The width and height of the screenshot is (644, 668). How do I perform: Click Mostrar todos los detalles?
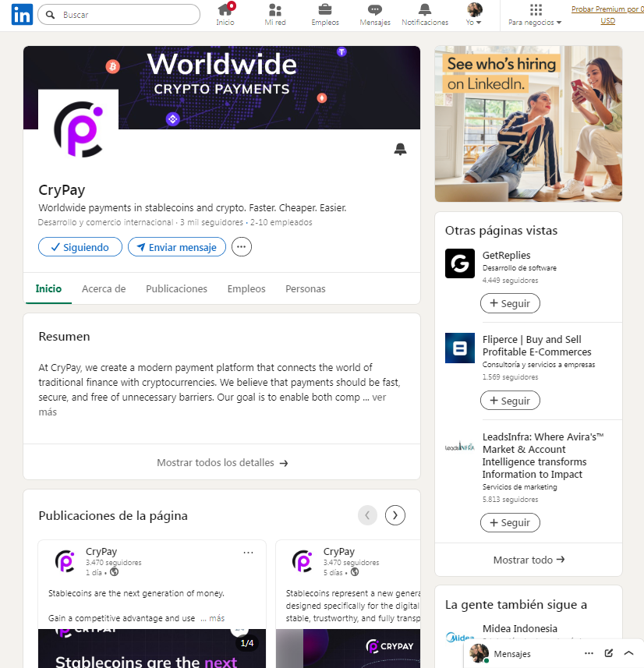click(x=222, y=463)
